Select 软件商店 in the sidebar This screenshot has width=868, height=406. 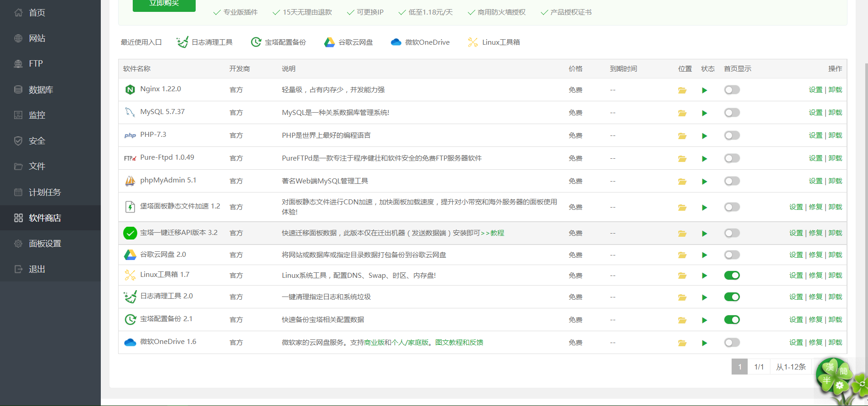(x=50, y=218)
